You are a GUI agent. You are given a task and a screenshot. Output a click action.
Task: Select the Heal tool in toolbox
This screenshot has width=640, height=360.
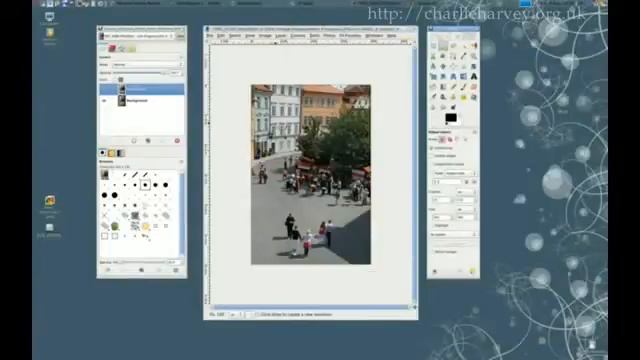(x=463, y=97)
